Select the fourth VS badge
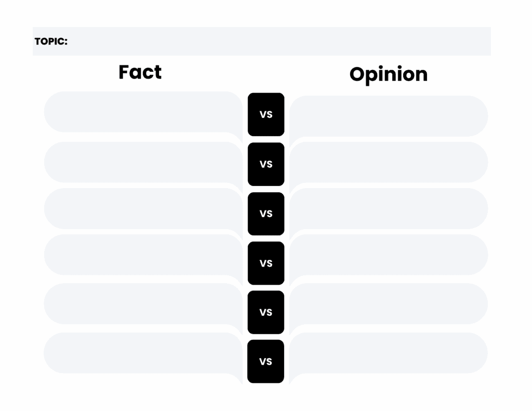 coord(266,263)
